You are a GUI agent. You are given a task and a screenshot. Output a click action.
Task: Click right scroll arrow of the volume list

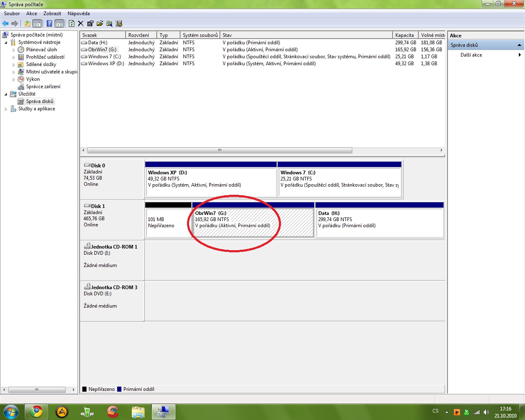click(442, 150)
